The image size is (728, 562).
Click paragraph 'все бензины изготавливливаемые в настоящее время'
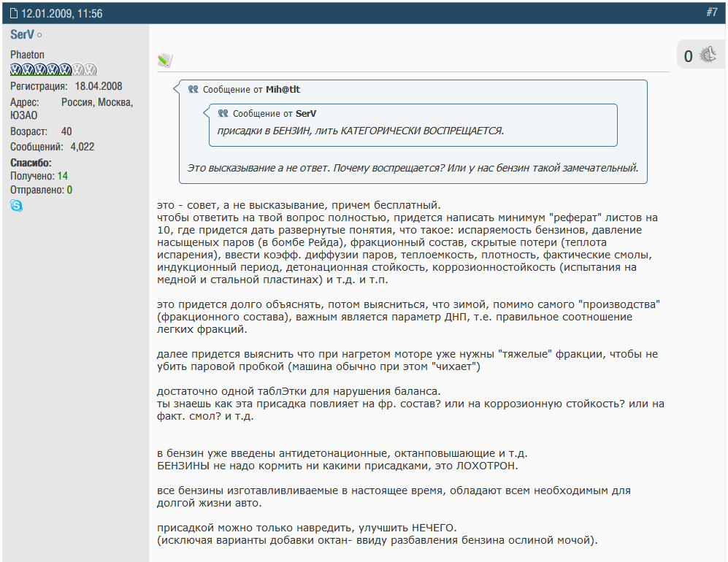[x=394, y=496]
